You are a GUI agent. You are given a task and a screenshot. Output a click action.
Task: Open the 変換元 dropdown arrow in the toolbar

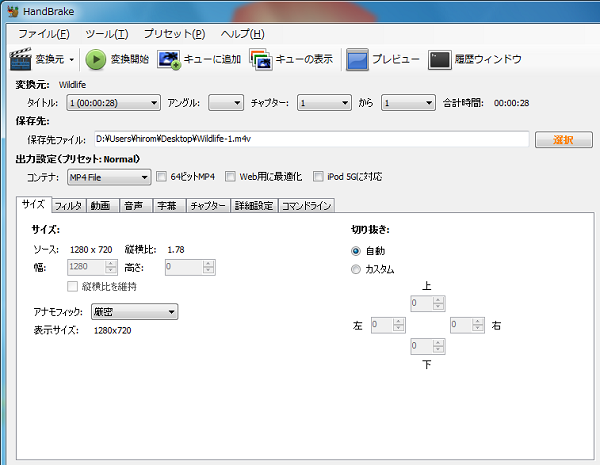coord(72,60)
